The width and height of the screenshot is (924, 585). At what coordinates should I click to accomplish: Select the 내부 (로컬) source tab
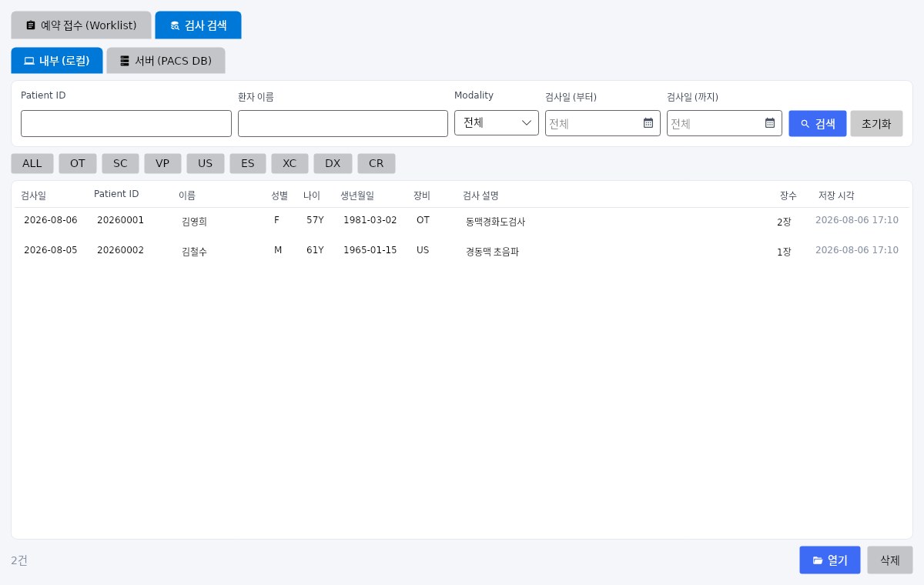pyautogui.click(x=57, y=61)
